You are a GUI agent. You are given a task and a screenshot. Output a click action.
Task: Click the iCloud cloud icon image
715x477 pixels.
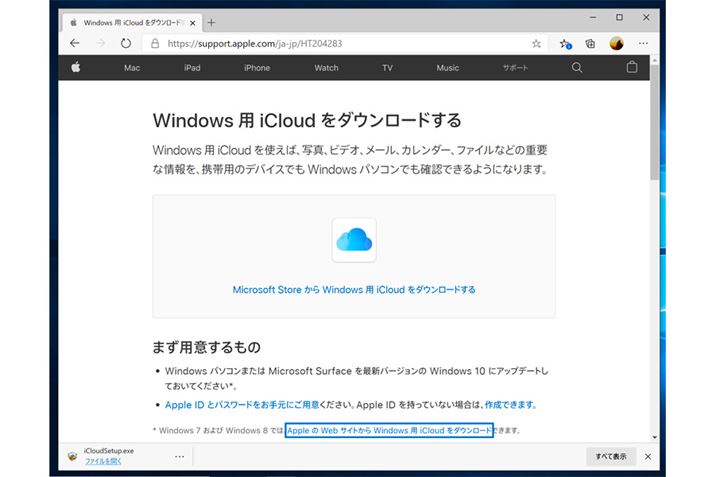click(x=354, y=240)
